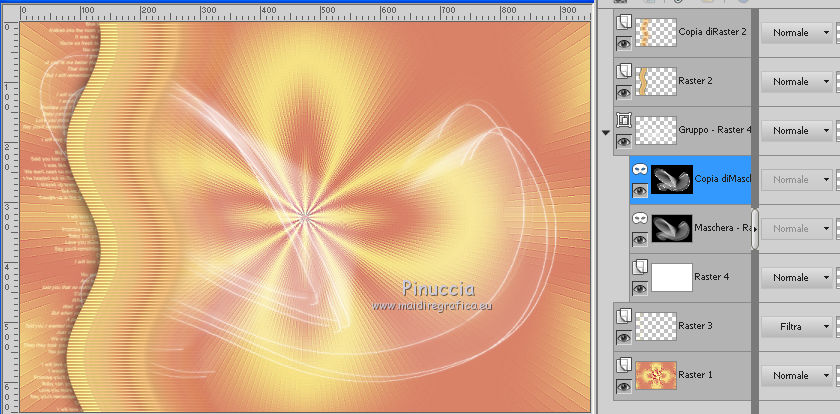
Task: Open the Filtra blend mode dropdown of Raster 3
Action: click(x=797, y=326)
